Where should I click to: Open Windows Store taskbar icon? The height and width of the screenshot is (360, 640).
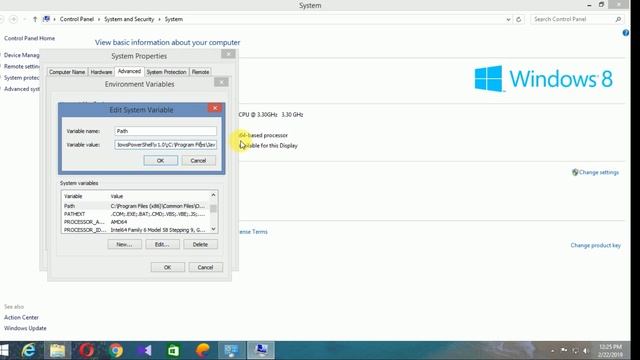point(173,350)
